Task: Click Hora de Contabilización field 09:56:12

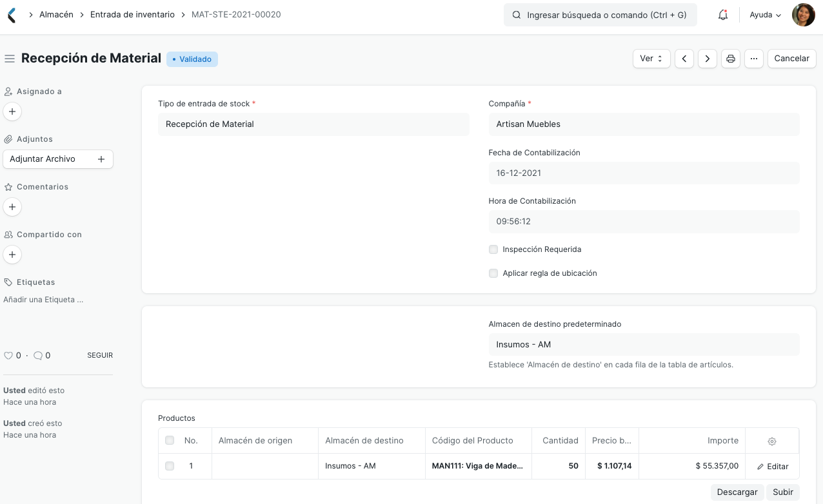Action: (x=644, y=222)
